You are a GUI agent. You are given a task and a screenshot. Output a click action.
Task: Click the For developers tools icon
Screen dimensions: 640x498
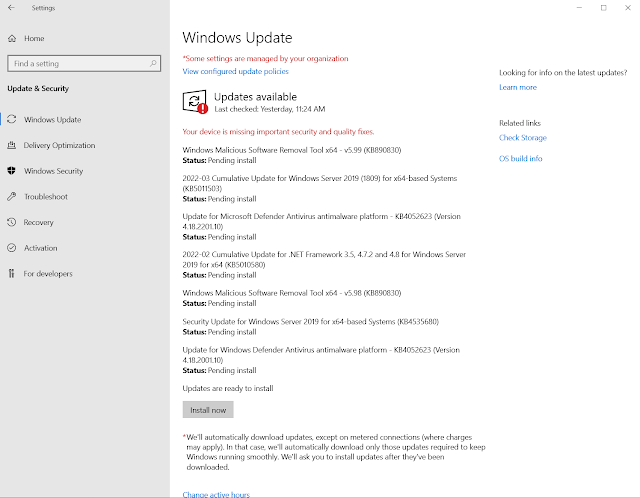[x=12, y=273]
